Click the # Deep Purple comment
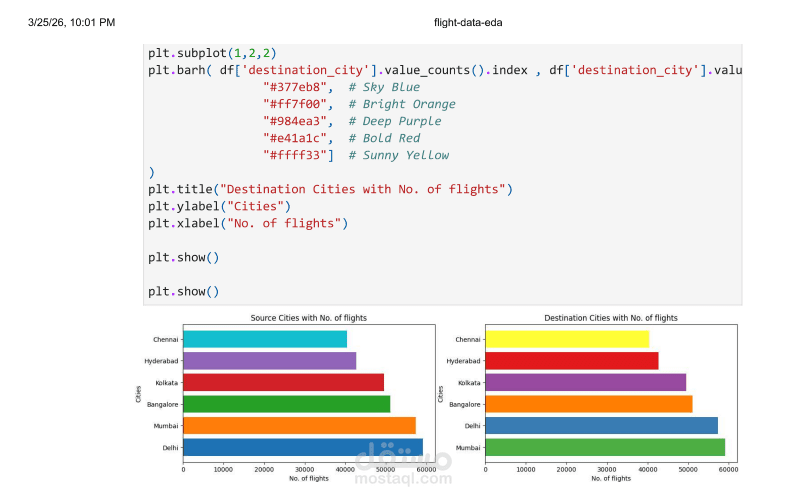This screenshot has height=497, width=808. 395,121
